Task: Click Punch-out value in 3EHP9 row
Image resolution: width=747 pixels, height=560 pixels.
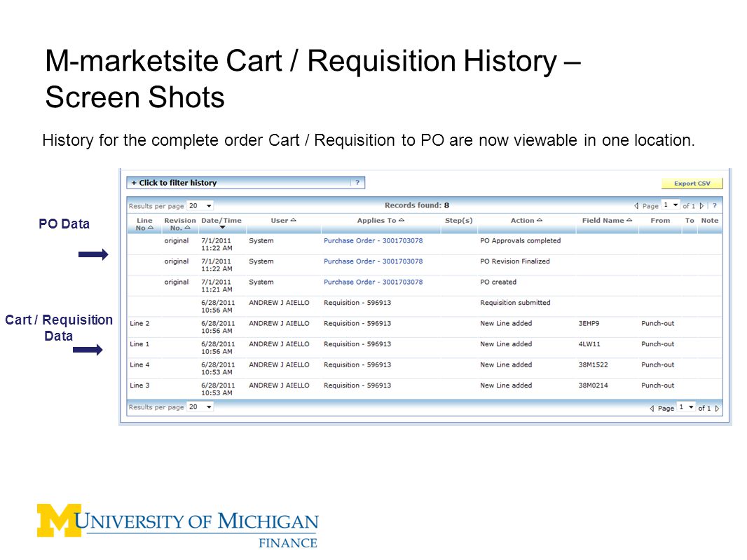Action: pos(657,323)
